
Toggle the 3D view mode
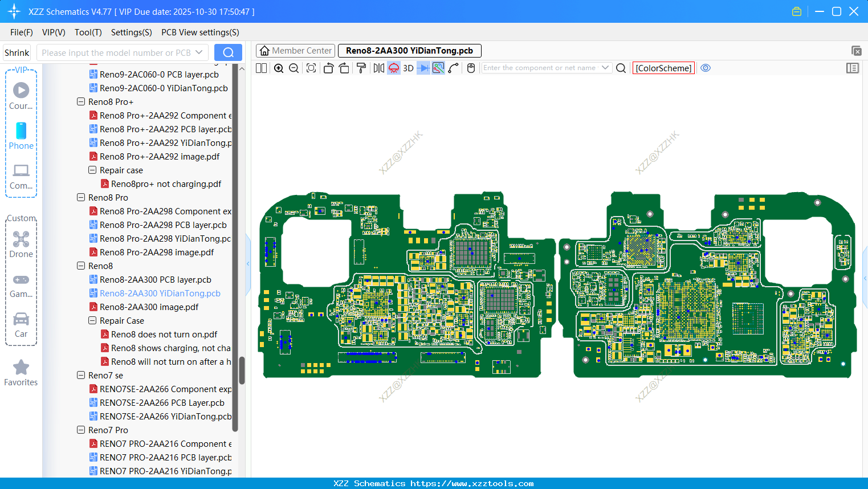[x=408, y=68]
